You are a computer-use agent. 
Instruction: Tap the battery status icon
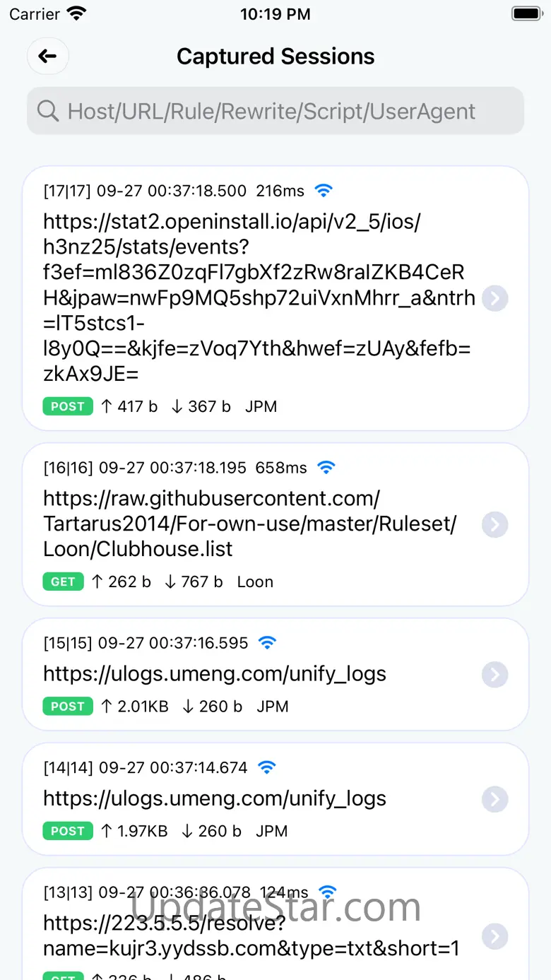(x=526, y=13)
